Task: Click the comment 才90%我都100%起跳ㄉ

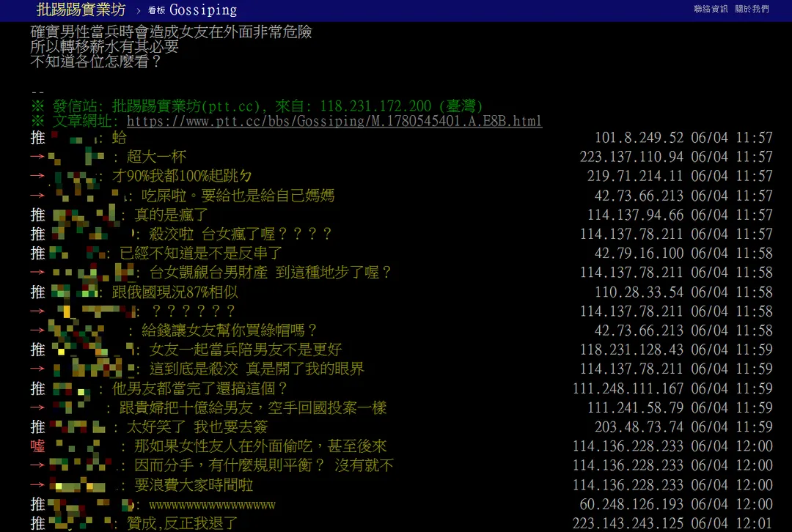Action: click(x=182, y=176)
